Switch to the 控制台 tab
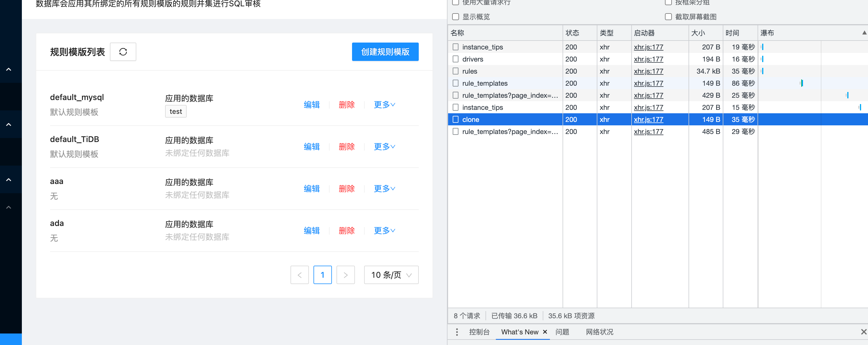This screenshot has height=345, width=868. (479, 332)
